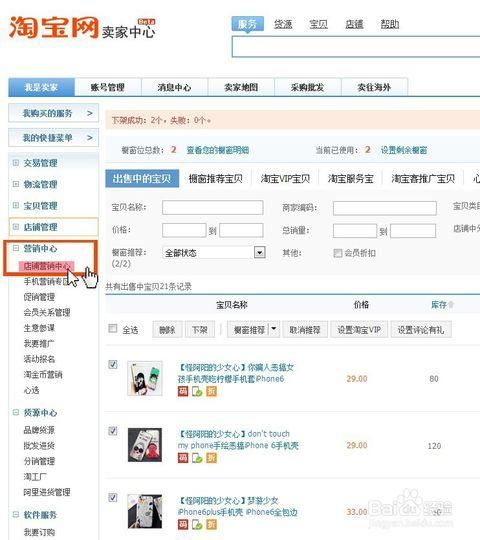Click the green badge under the 梦游少女 item
Screen dimensions: 480x540
click(197, 524)
